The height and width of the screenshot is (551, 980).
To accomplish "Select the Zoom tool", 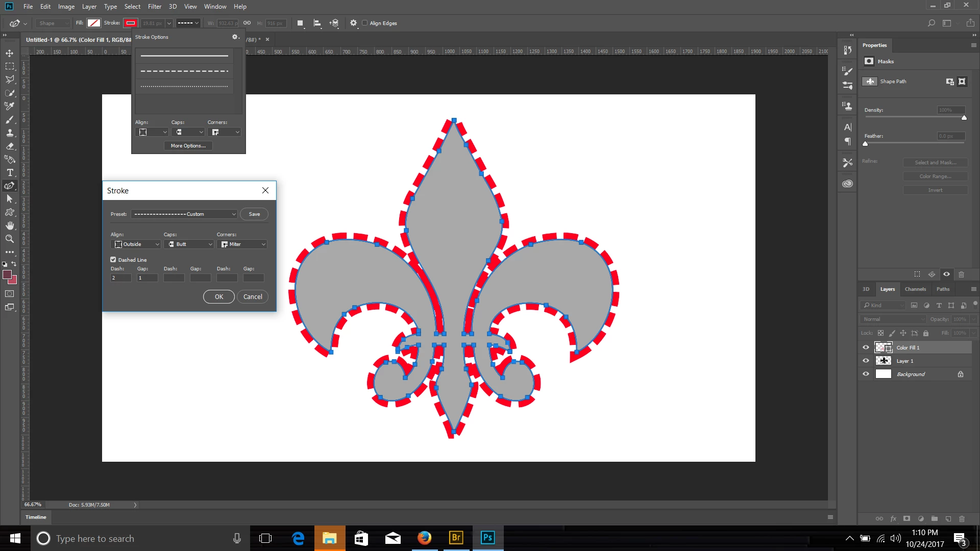I will (x=10, y=239).
